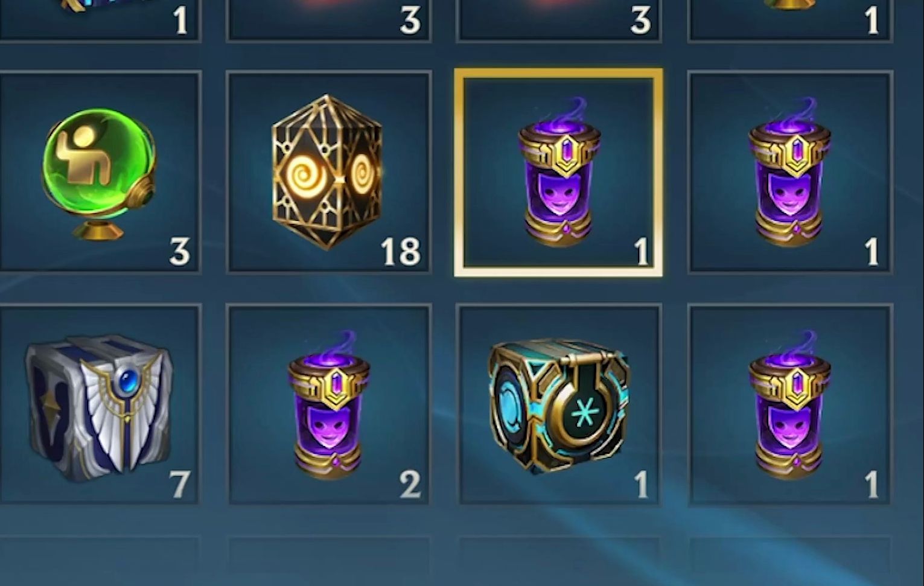
Task: Open the teal Hextech chest with asterisk lock
Action: 558,404
